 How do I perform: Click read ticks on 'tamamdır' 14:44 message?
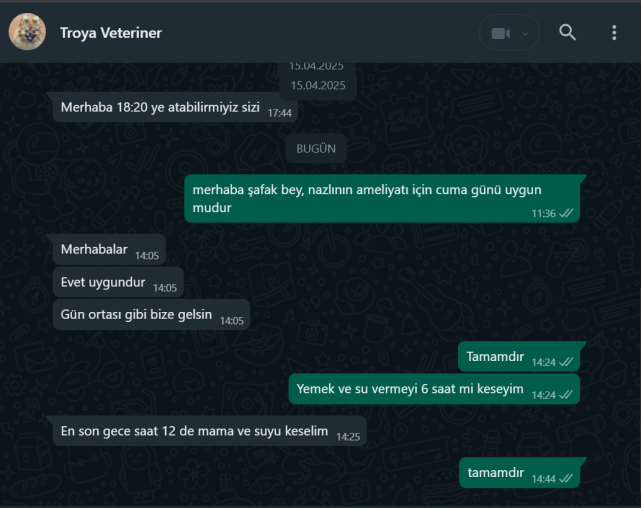pos(566,478)
